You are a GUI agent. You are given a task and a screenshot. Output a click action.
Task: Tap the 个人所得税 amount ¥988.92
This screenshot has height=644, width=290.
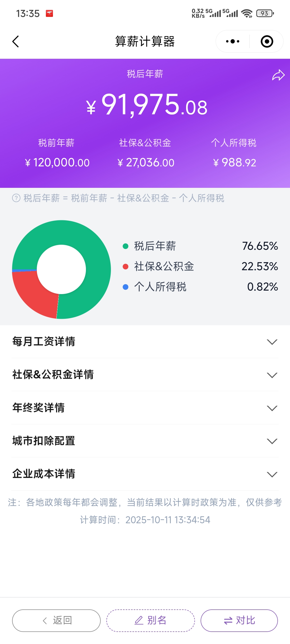(x=235, y=163)
